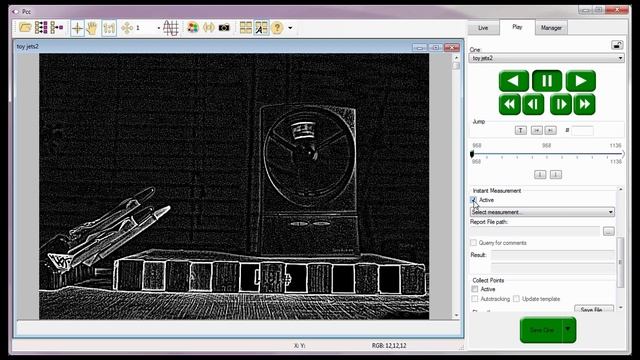Play the cine in reverse
This screenshot has height=360, width=640.
point(514,81)
